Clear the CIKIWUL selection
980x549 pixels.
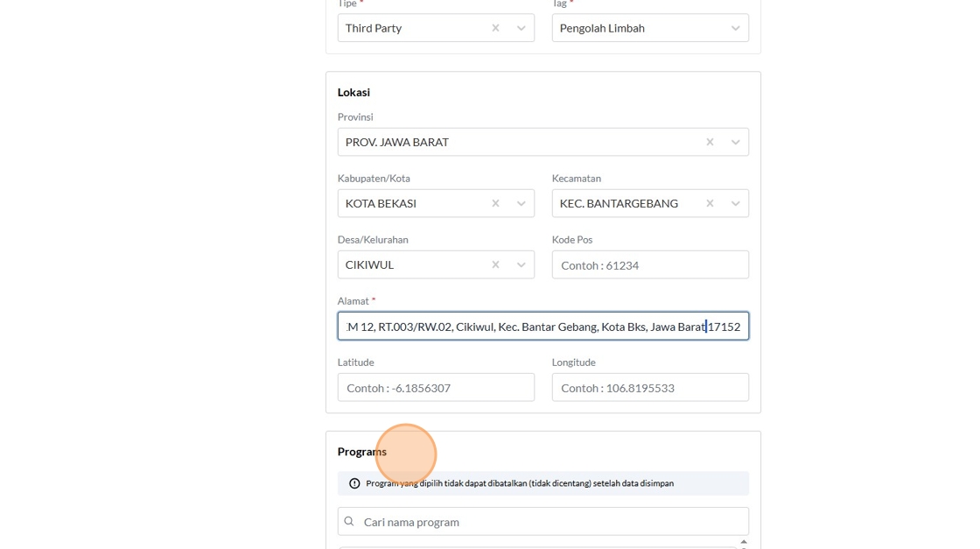pyautogui.click(x=495, y=264)
